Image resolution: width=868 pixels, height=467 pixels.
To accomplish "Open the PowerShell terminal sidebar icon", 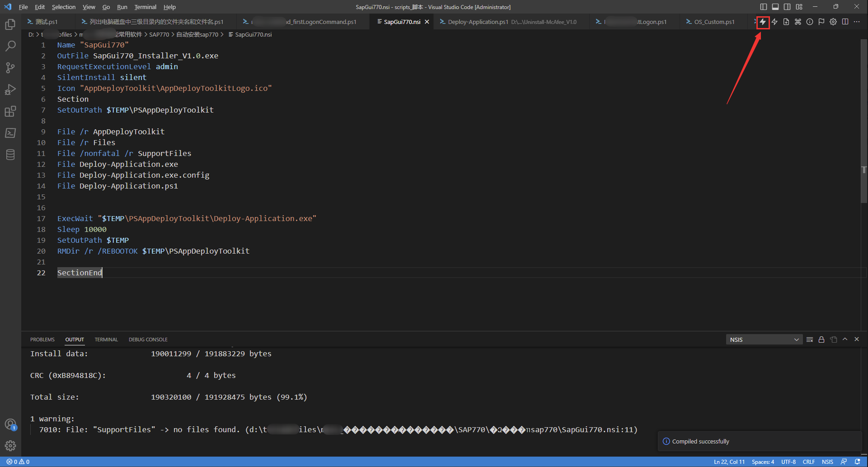I will [10, 133].
